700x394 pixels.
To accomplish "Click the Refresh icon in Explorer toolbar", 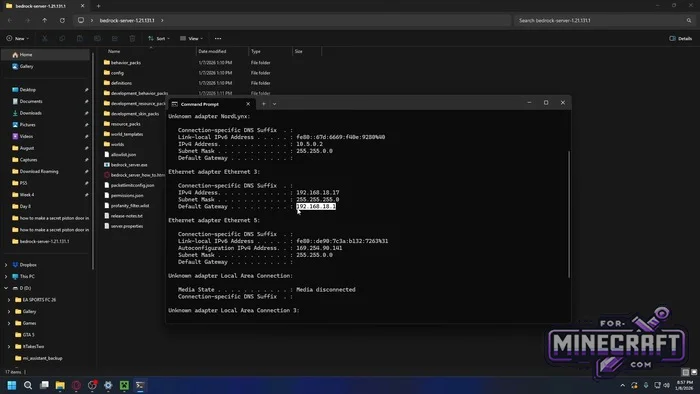I will (62, 21).
